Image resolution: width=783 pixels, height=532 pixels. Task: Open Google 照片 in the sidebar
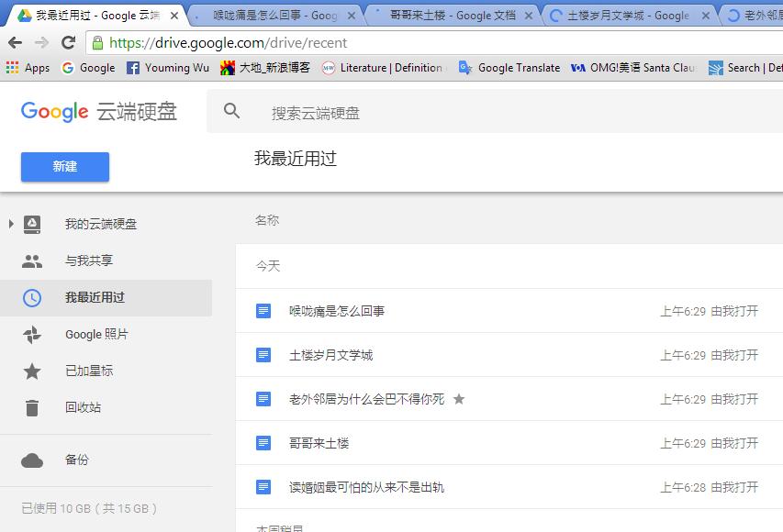(96, 335)
